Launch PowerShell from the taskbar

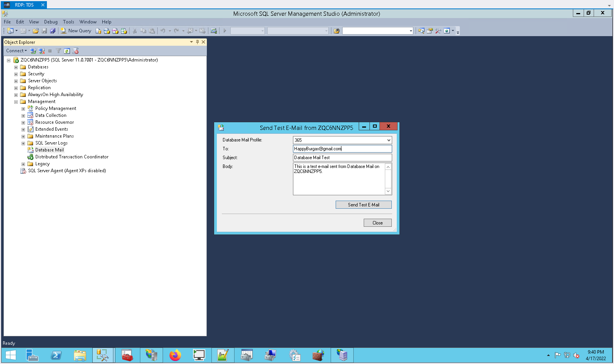click(56, 356)
